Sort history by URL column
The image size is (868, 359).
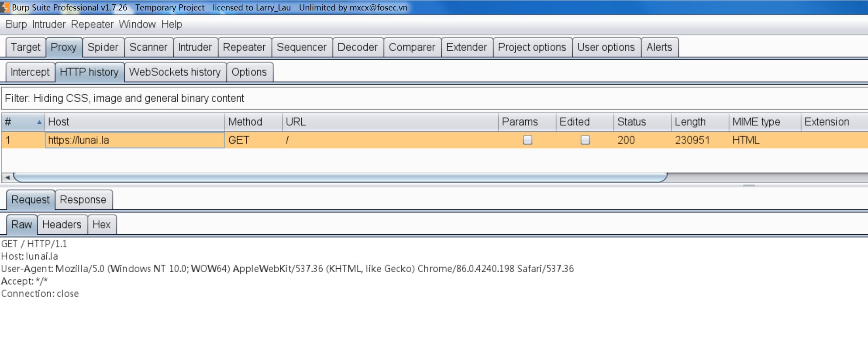coord(390,122)
